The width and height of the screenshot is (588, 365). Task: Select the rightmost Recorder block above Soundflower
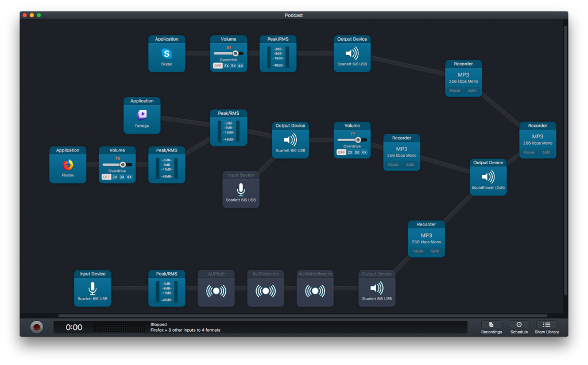point(537,140)
